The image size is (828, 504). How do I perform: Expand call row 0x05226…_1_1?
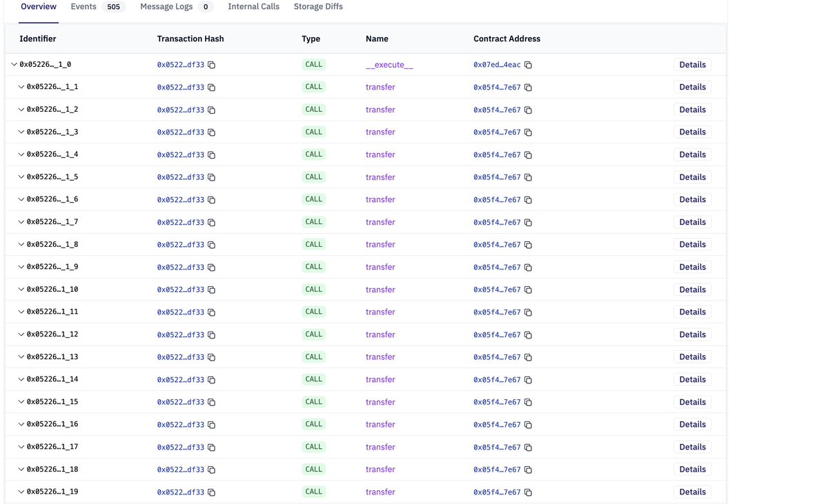(21, 87)
